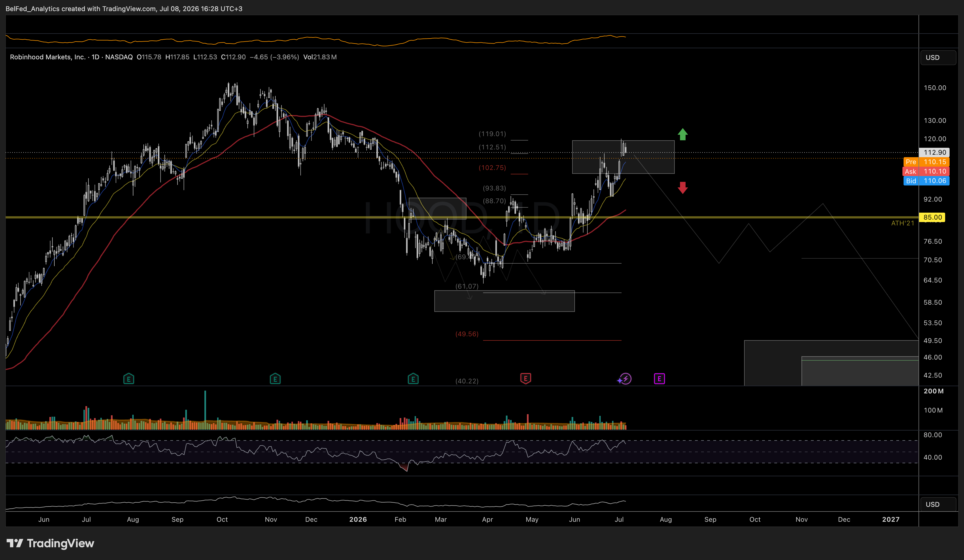Select the green up arrow on chart

coord(683,134)
